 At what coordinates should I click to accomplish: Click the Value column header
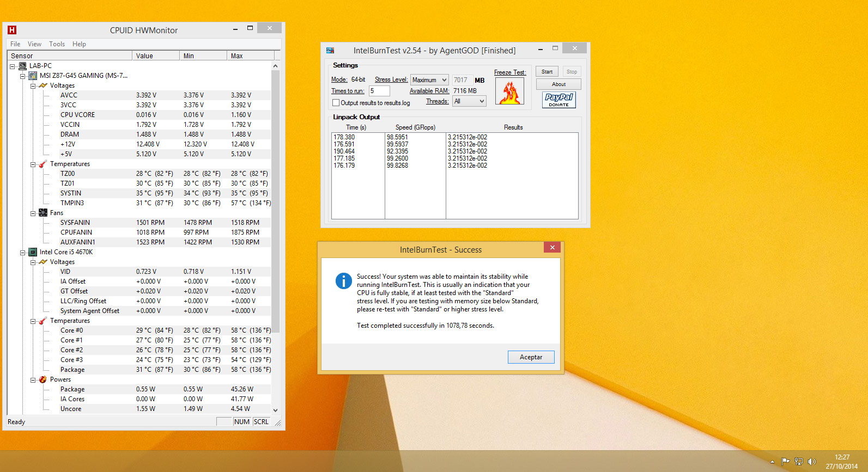coord(156,56)
